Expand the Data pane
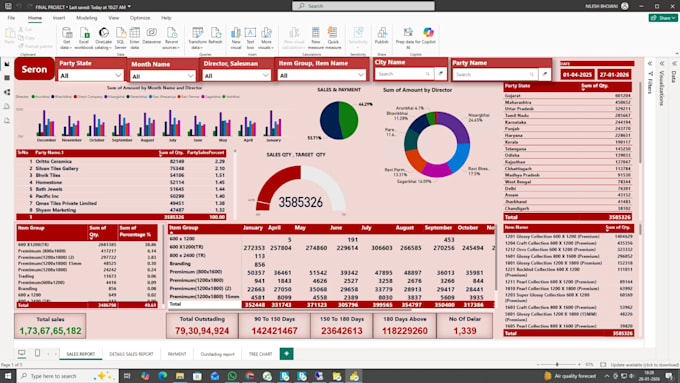Image resolution: width=680 pixels, height=383 pixels. [x=674, y=63]
